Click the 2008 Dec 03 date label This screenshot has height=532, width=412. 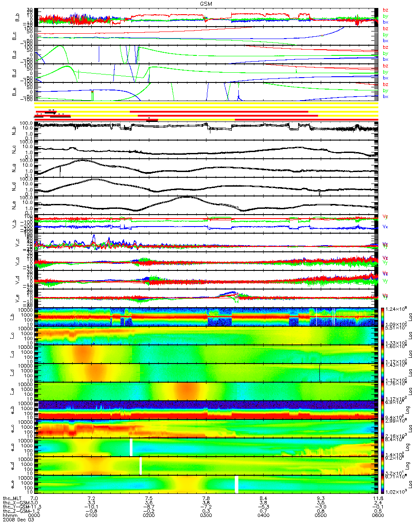[x=18, y=520]
